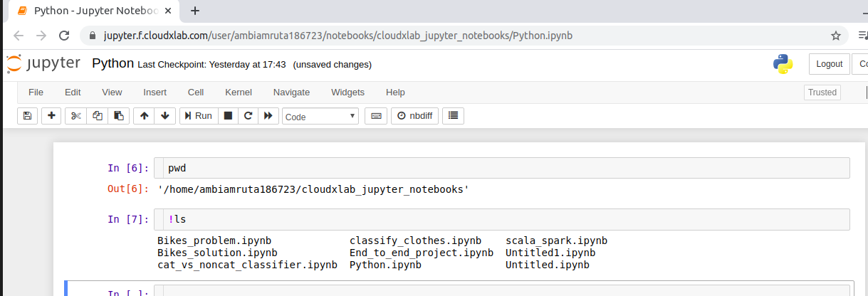Screen dimensions: 868x296
Task: Open the File menu
Action: pyautogui.click(x=36, y=92)
